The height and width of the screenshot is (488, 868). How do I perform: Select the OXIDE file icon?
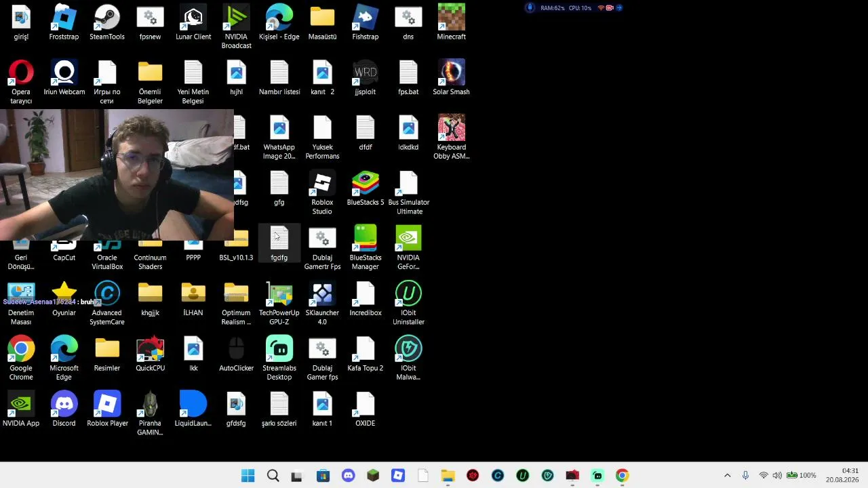pos(365,409)
